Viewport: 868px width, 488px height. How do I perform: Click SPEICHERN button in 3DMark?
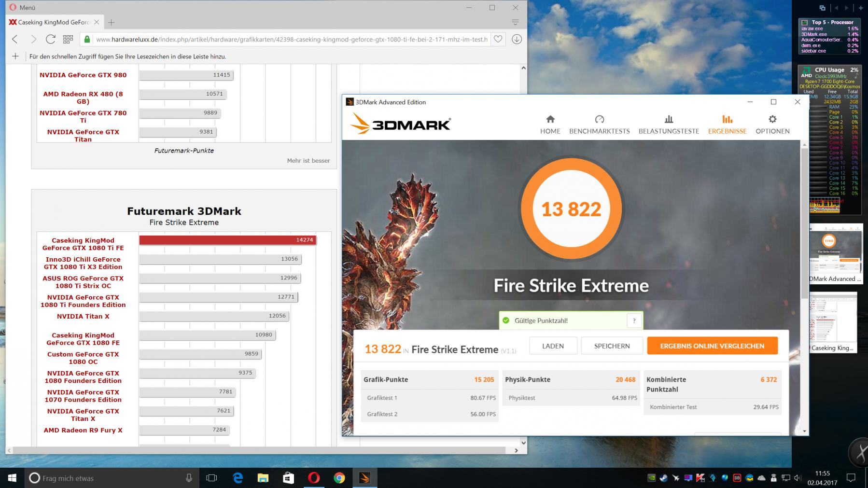click(612, 346)
